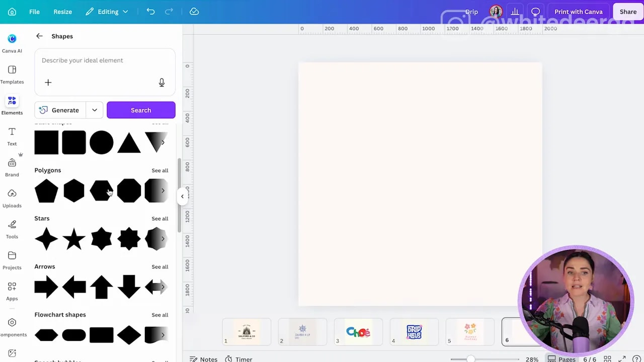Open the comments speech bubble
Screen dimensions: 644x362
tap(535, 12)
